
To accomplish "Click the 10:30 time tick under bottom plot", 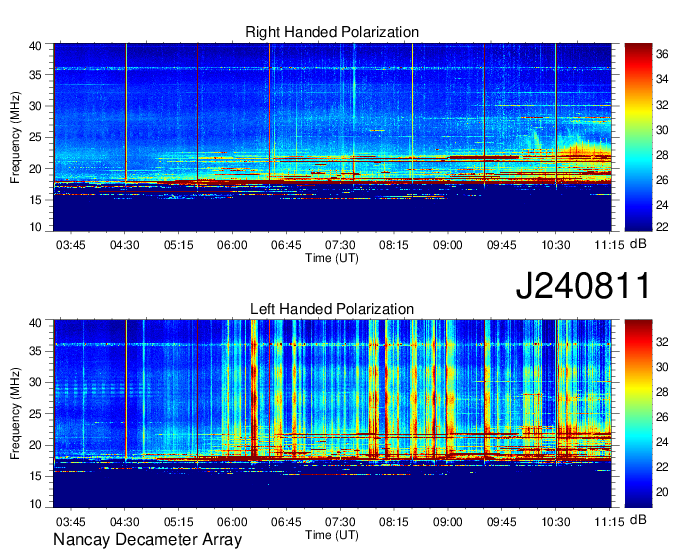I will (556, 522).
